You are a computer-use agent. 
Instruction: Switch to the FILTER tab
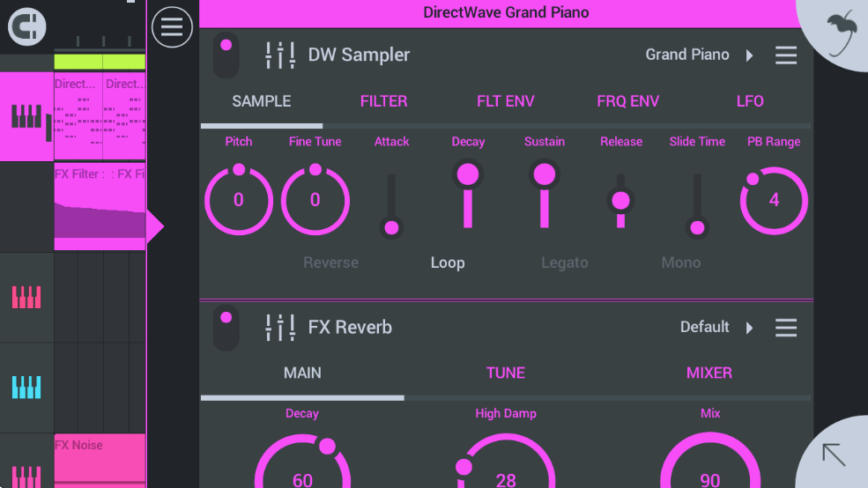[383, 101]
